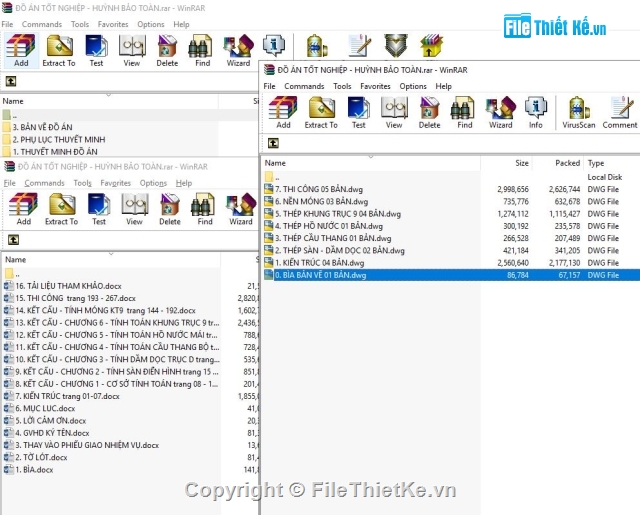Launch Wizard in the DWG files window
Screen dimensions: 640x515
pos(500,113)
